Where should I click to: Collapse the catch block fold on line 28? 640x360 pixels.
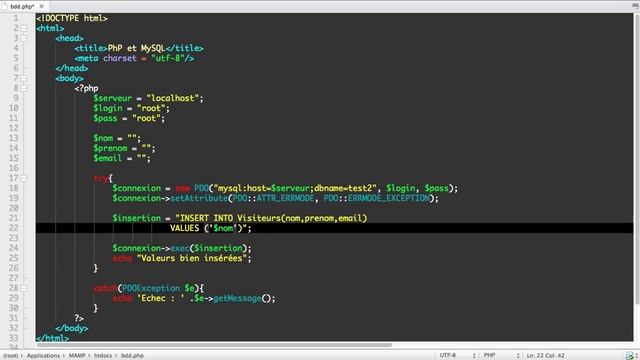click(x=24, y=288)
